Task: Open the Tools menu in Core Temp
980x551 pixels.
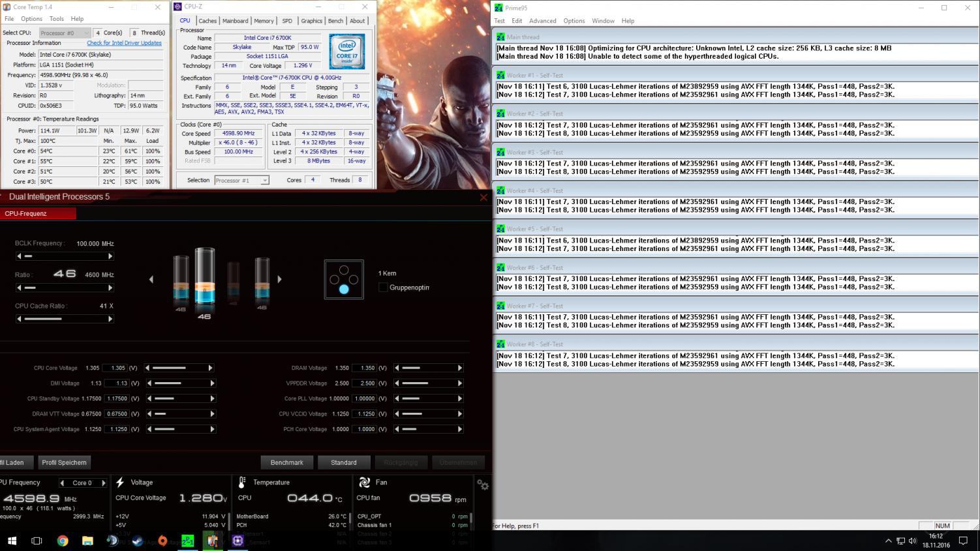Action: 57,19
